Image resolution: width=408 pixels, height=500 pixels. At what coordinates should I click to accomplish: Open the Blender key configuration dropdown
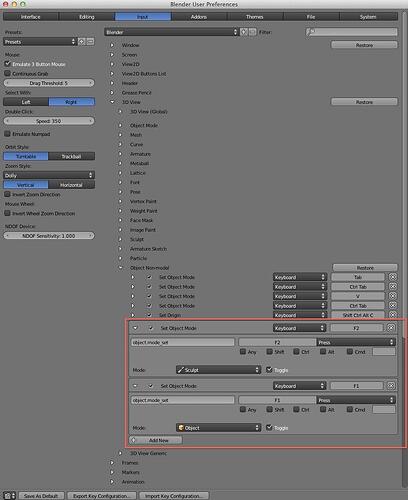coord(171,32)
